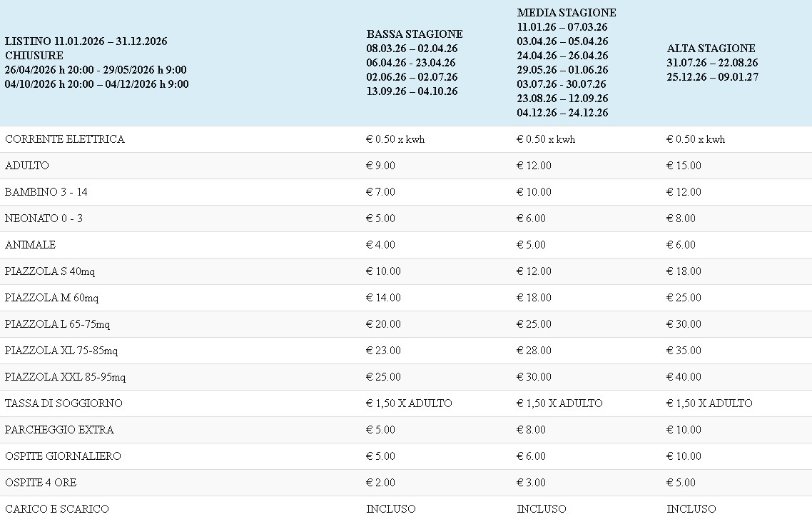
Task: Select the NEONATO 0 - 3 label
Action: coord(44,219)
